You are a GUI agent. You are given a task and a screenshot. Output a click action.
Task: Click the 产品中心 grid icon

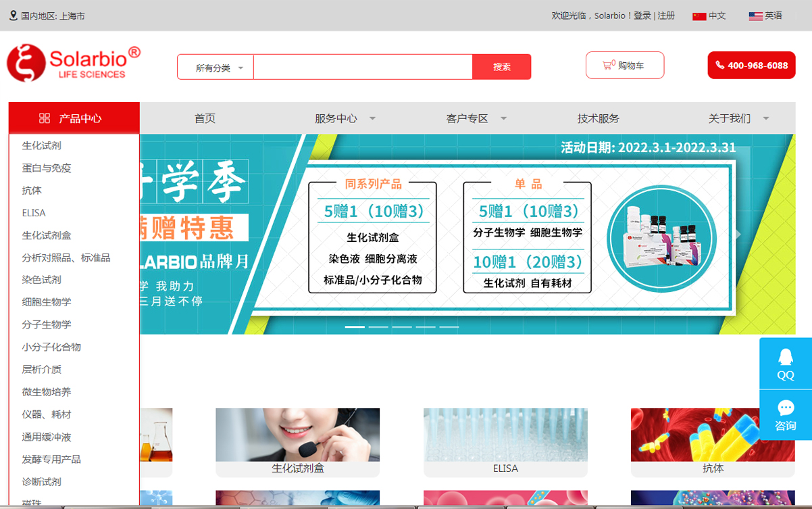click(45, 118)
